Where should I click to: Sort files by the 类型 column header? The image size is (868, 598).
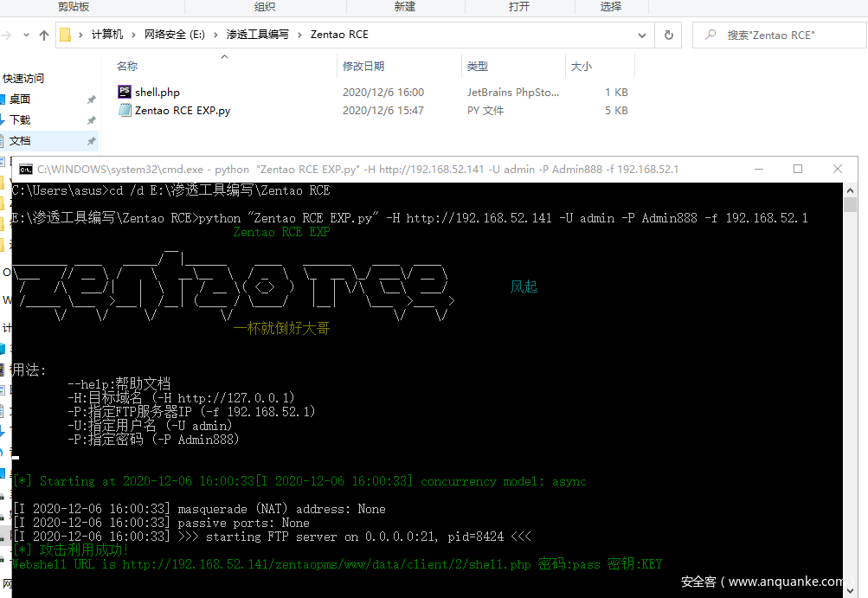click(477, 67)
